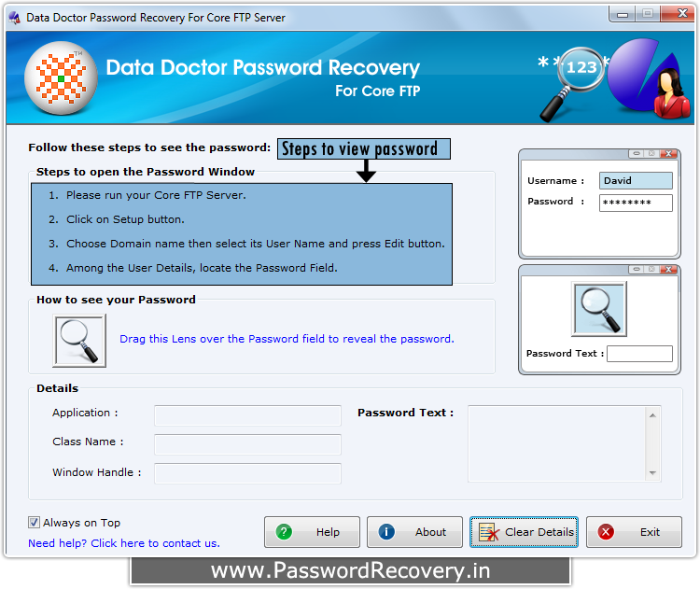Screen dimensions: 700x589
Task: Click the Password Text scrollbar down arrow
Action: tap(652, 473)
